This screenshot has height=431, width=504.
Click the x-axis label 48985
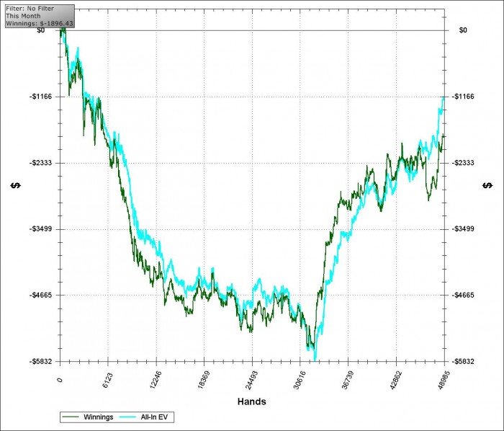tap(444, 381)
